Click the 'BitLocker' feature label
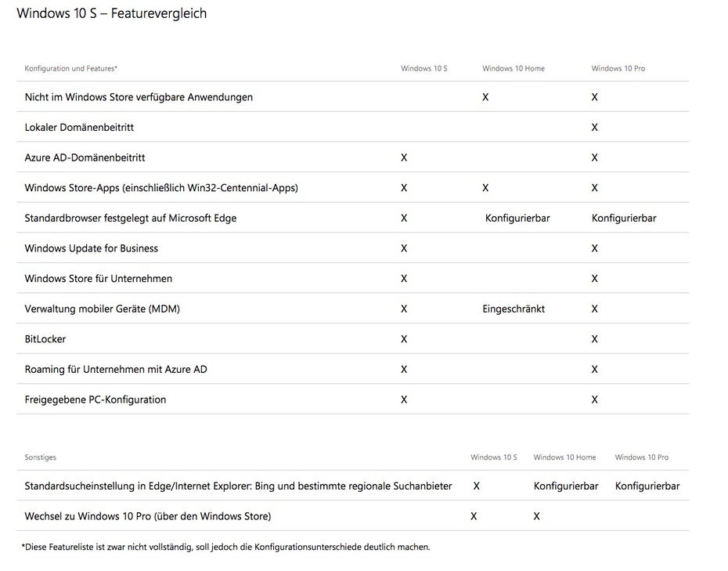 coord(45,339)
